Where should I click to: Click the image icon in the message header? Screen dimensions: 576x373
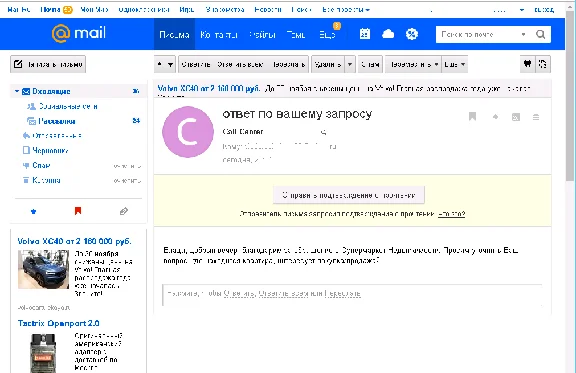coord(516,117)
